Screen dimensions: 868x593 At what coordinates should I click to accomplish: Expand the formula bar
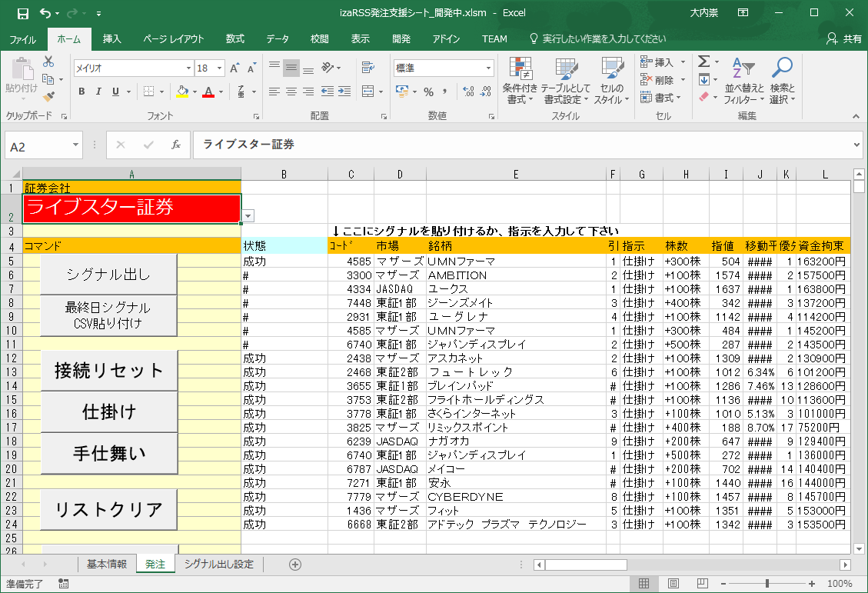856,145
